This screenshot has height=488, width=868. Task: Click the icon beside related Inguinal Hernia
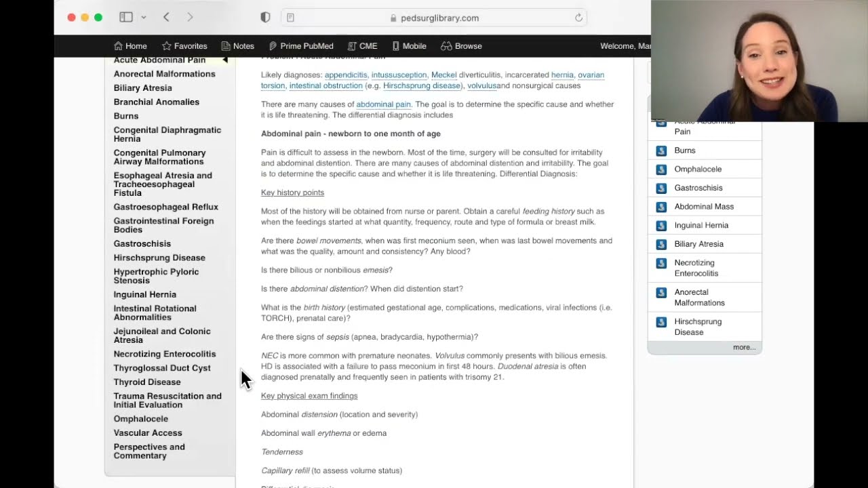pyautogui.click(x=661, y=225)
